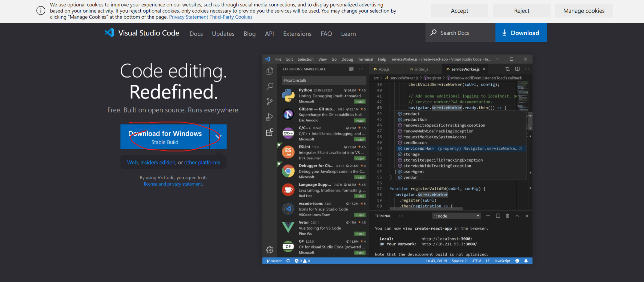Click the Vetur extension icon
The width and height of the screenshot is (644, 282).
[288, 227]
